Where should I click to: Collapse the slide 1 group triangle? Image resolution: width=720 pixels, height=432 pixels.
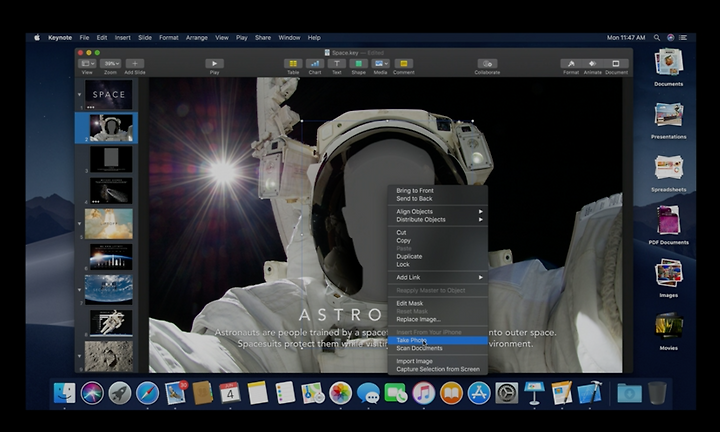tap(79, 95)
